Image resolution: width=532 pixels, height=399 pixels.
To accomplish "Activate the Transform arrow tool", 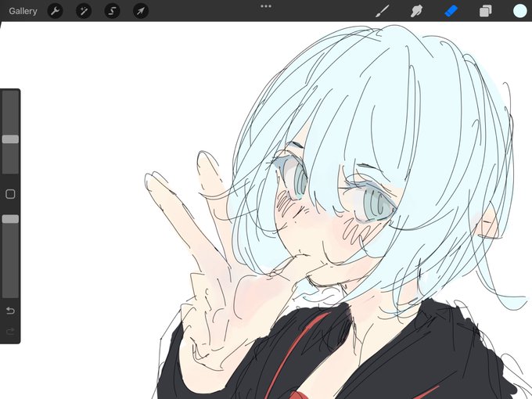I will (x=141, y=11).
